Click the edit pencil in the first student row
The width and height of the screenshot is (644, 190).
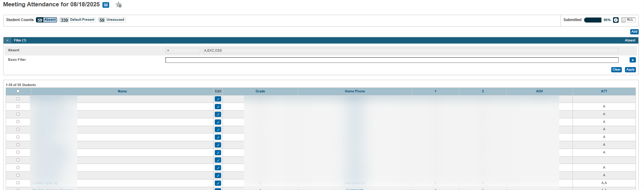coord(218,99)
